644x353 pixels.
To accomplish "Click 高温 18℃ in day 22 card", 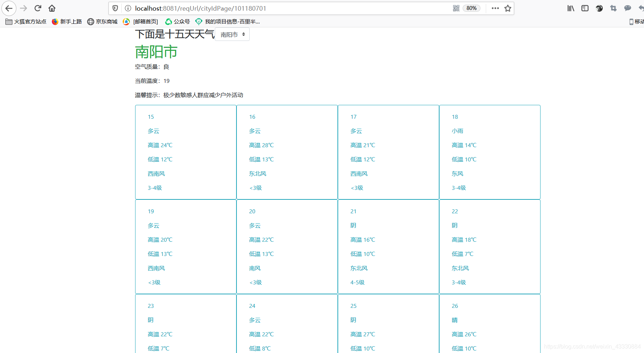I will coord(464,240).
